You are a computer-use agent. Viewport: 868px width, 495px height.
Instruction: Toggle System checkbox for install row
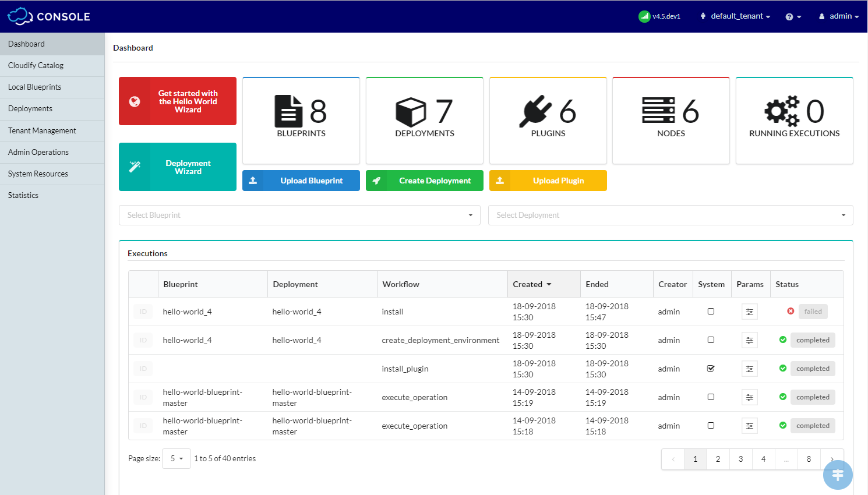coord(711,311)
